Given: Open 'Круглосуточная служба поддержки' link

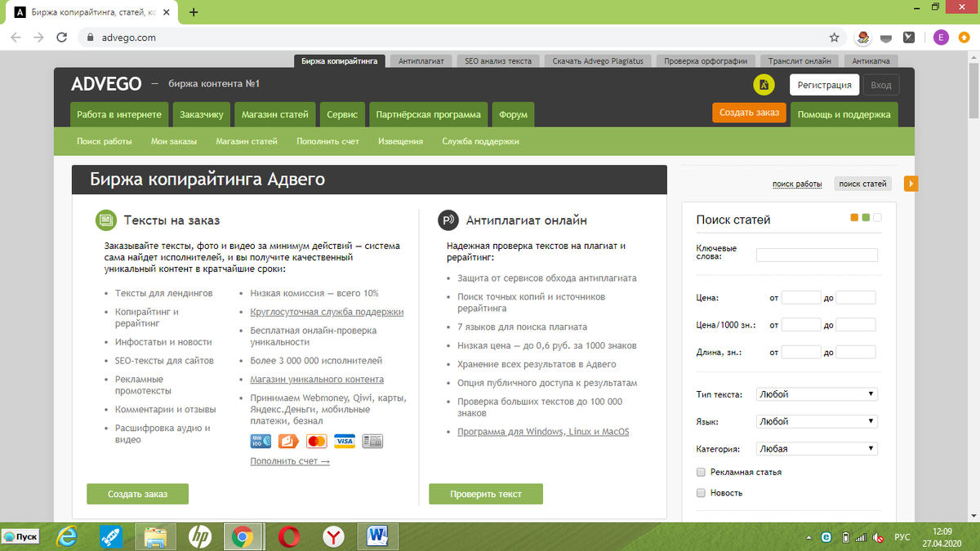Looking at the screenshot, I should point(327,312).
